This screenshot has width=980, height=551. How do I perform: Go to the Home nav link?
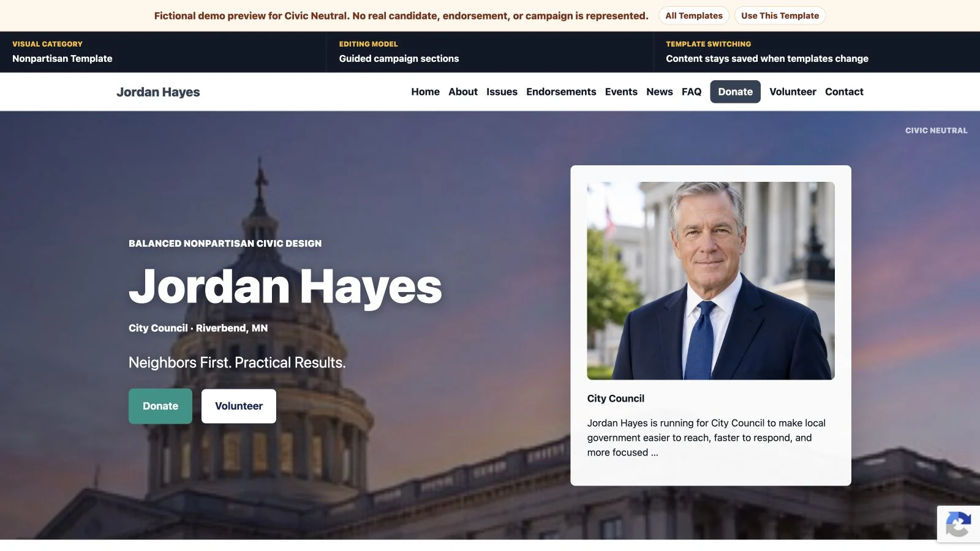coord(426,92)
